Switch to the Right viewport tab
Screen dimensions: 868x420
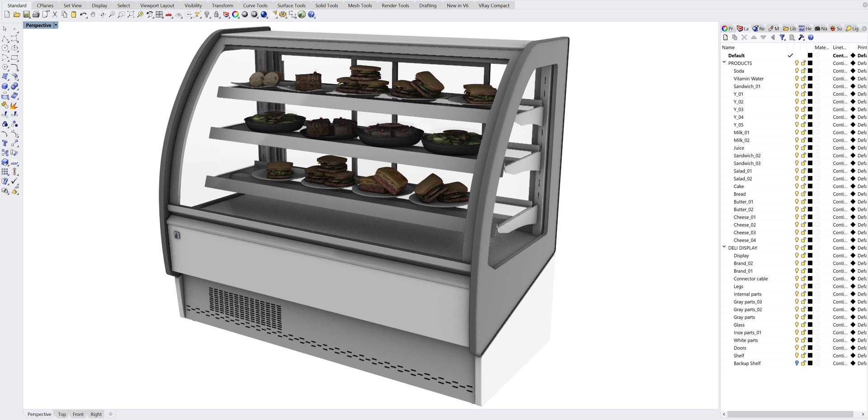(x=96, y=414)
